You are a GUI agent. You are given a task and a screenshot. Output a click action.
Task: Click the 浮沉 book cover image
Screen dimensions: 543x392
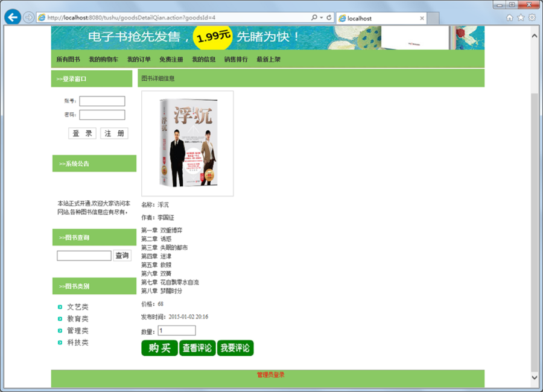coord(186,143)
